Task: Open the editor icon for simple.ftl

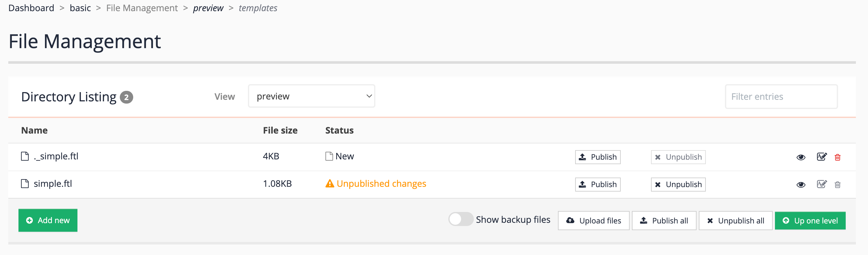Action: click(821, 185)
